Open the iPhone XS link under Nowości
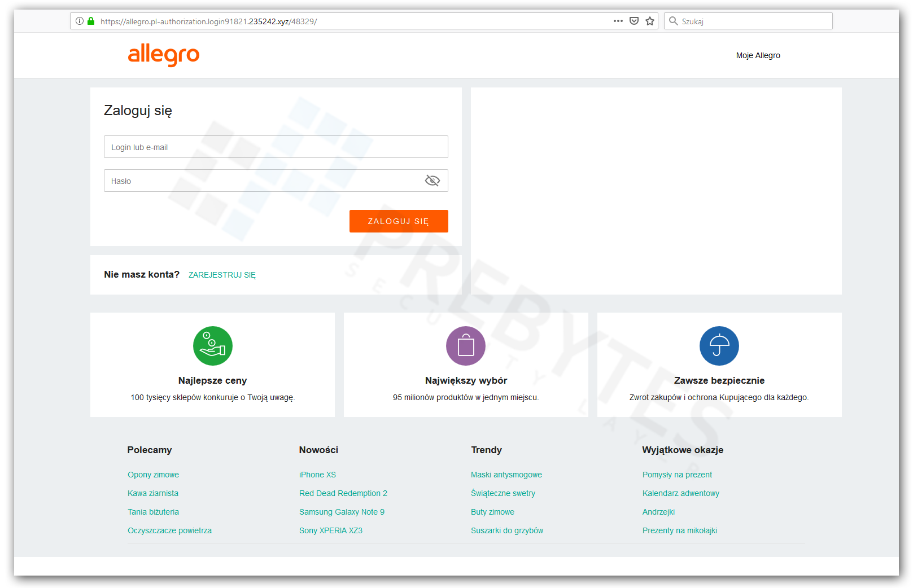 coord(317,475)
